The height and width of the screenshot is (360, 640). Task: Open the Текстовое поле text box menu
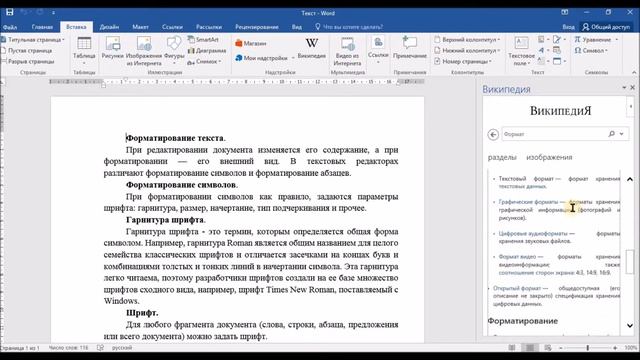click(x=521, y=51)
